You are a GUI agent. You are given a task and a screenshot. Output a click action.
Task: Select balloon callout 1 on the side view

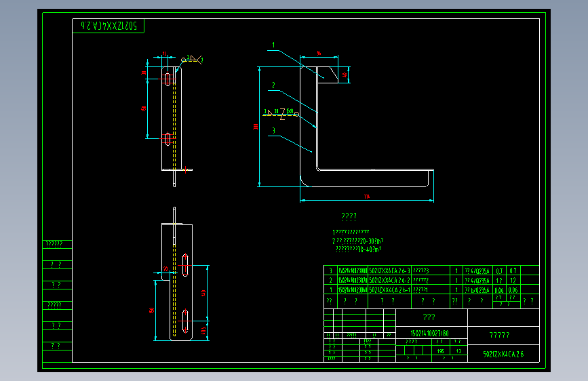coord(273,45)
